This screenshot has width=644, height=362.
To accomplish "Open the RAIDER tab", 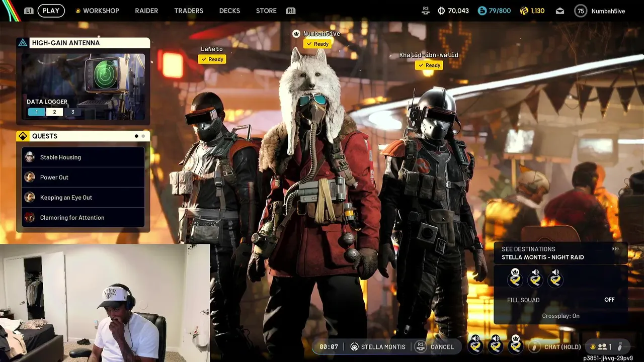I will coord(146,11).
